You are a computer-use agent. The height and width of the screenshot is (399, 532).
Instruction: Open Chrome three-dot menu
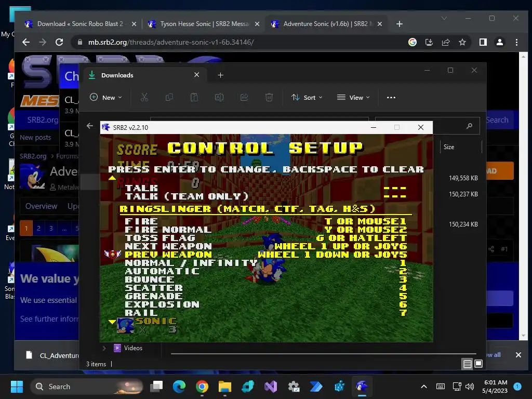pyautogui.click(x=516, y=42)
